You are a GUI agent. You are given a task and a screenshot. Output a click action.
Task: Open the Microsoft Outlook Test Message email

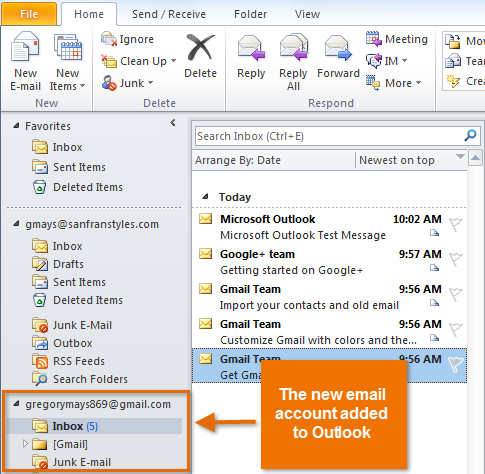point(329,227)
